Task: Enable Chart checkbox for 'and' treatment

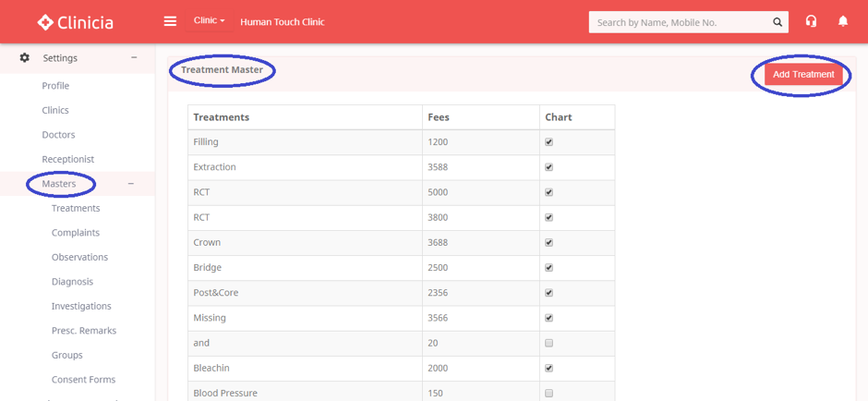Action: (x=549, y=343)
